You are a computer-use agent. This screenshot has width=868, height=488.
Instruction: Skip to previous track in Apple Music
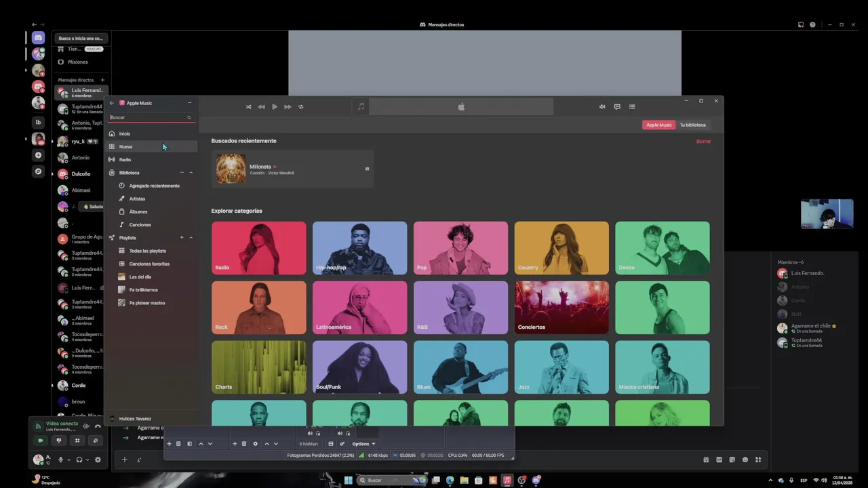(x=261, y=106)
